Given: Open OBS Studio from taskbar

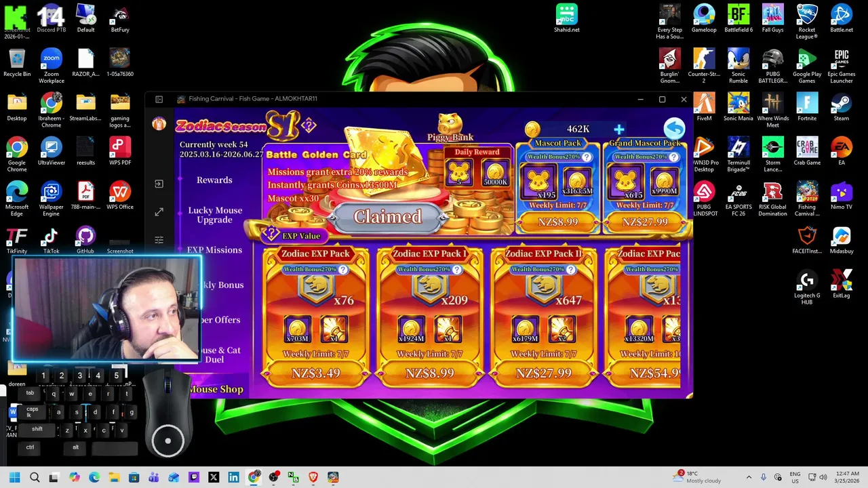Looking at the screenshot, I should click(x=273, y=477).
